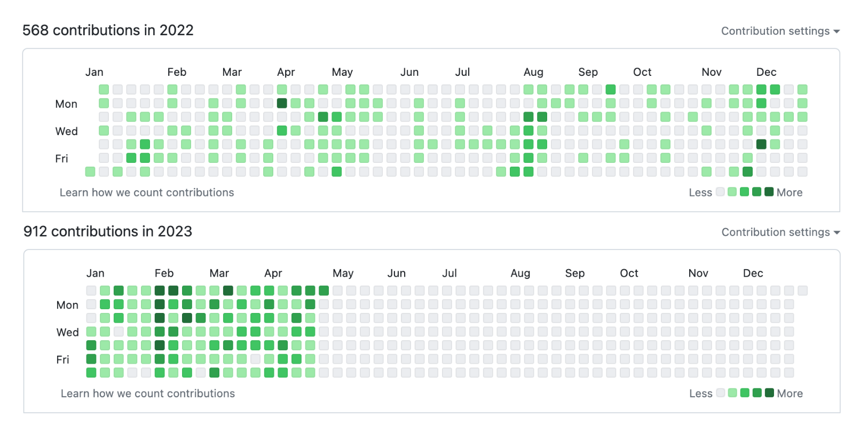The image size is (868, 439).
Task: Click the 'Sep' month label in 2023 graph
Action: [575, 273]
